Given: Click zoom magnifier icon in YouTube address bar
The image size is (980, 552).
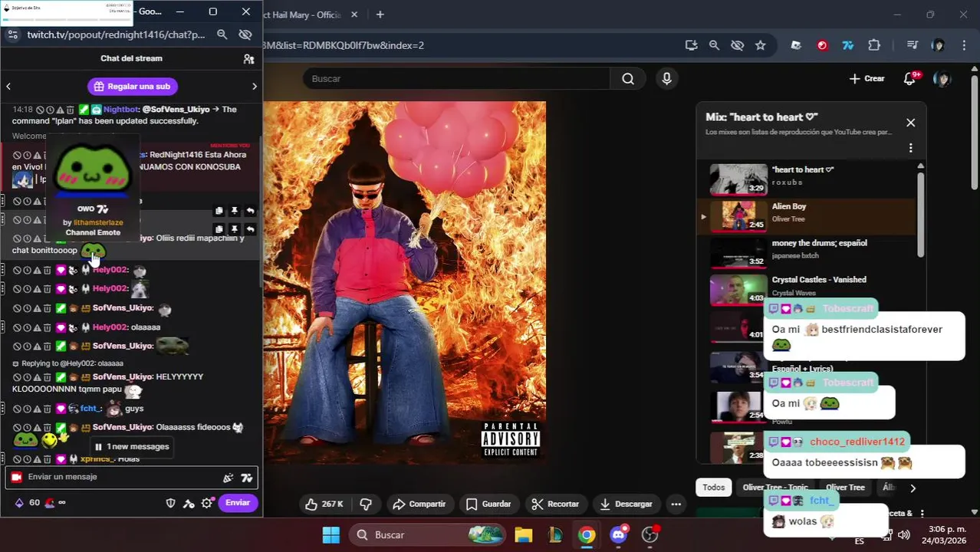Looking at the screenshot, I should tap(714, 45).
